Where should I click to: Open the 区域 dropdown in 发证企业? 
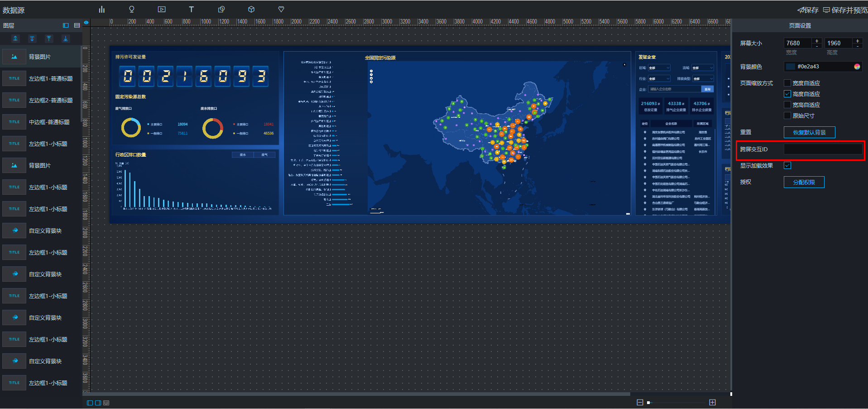659,68
